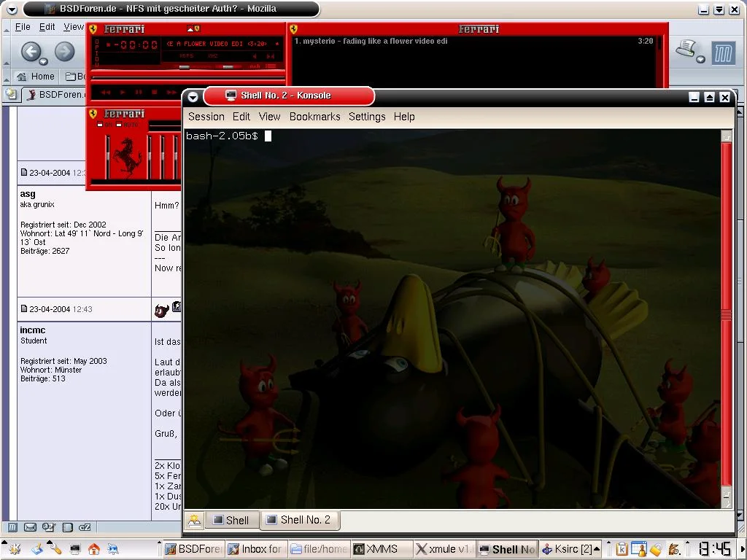Click the Mozilla throbber M logo
Viewport: 747px width, 560px height.
tap(723, 53)
